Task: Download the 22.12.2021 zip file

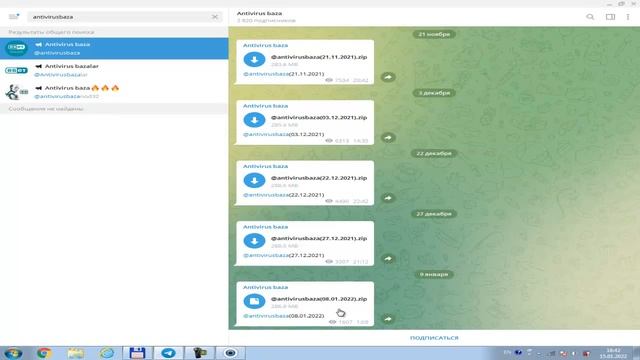Action: tap(254, 180)
